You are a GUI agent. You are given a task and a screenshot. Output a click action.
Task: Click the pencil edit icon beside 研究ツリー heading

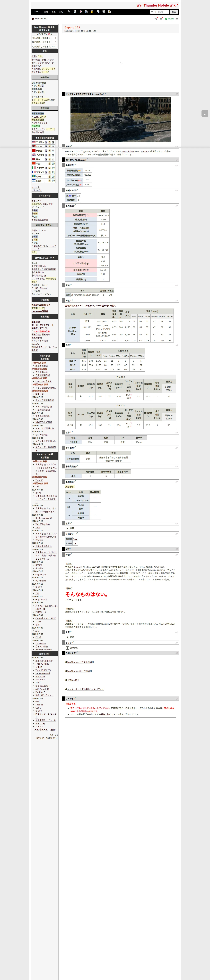click(x=77, y=533)
